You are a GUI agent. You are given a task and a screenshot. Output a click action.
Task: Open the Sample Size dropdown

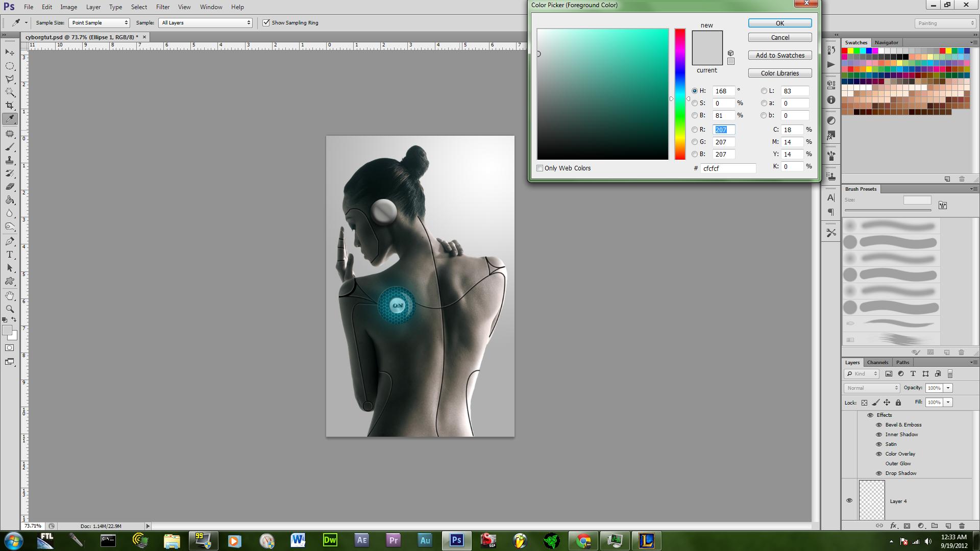tap(99, 22)
